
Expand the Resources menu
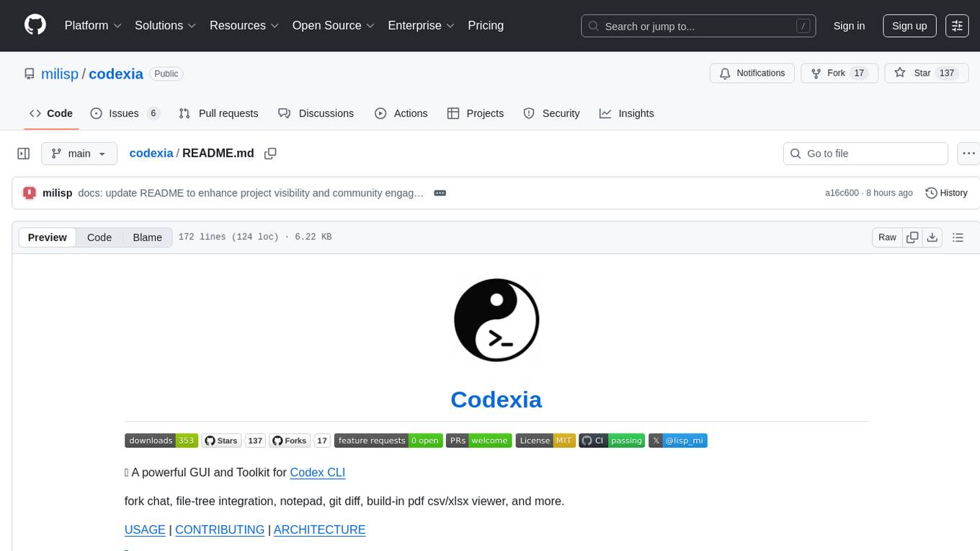244,25
